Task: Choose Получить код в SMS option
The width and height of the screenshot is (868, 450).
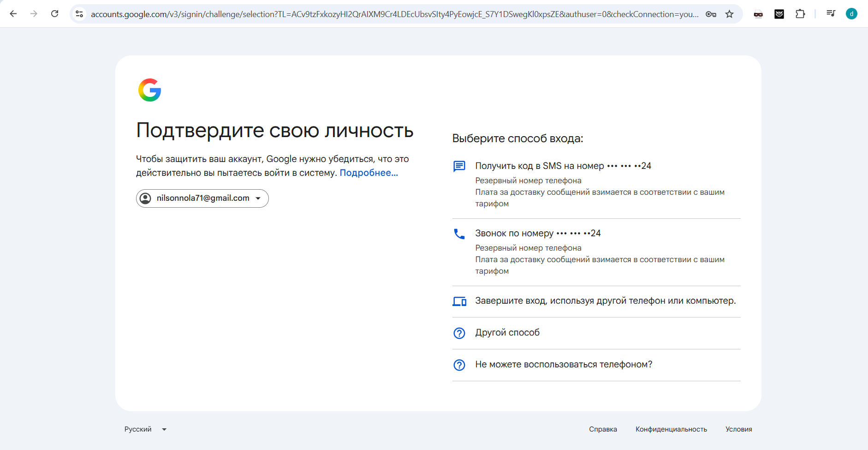Action: [x=596, y=185]
